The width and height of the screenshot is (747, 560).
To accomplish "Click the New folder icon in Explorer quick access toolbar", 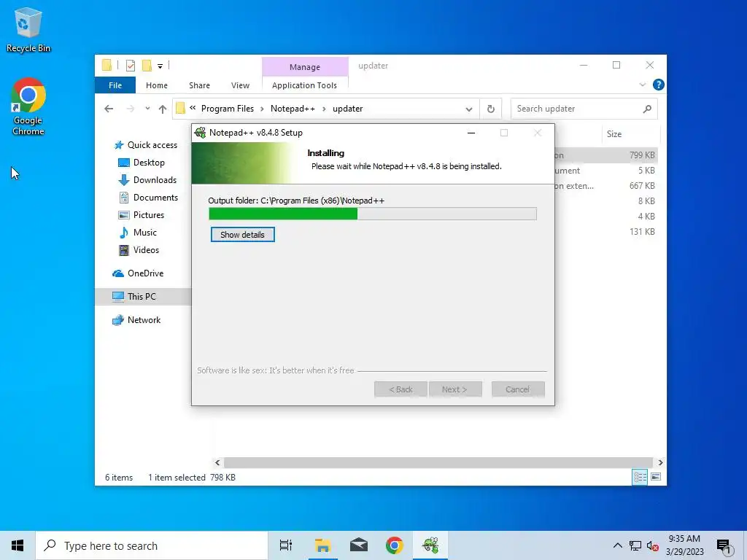I will pyautogui.click(x=147, y=66).
